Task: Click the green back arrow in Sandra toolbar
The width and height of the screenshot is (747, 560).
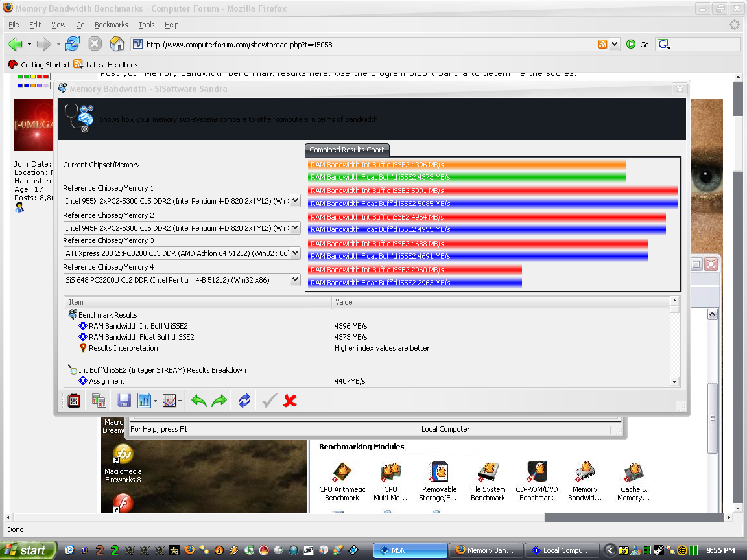Action: click(x=199, y=401)
